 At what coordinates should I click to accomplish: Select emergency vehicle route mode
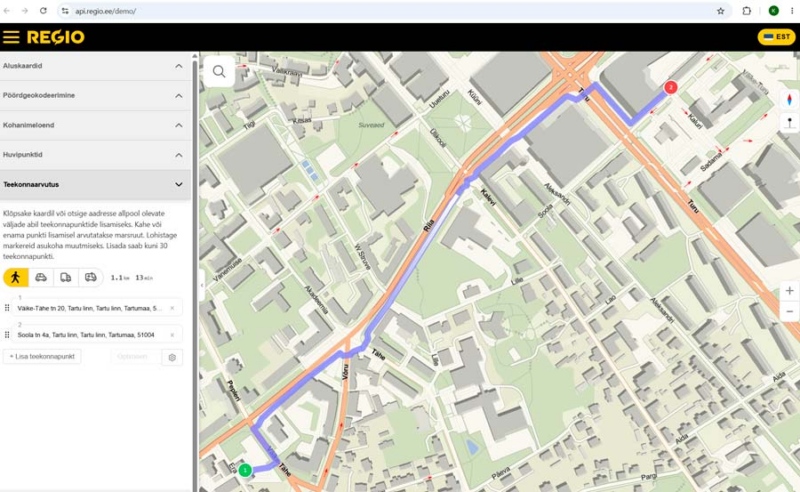(x=90, y=277)
